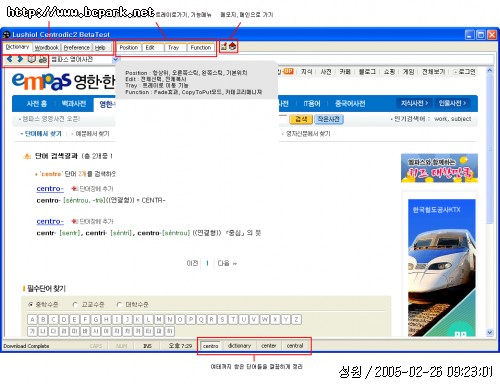This screenshot has width=500, height=384.
Task: Open 블로그 in top navigation
Action: point(367,72)
